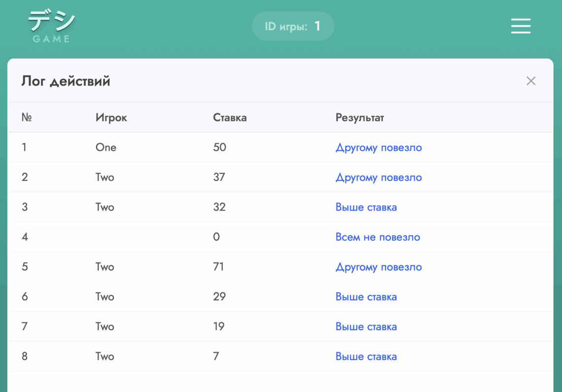The width and height of the screenshot is (562, 392).
Task: Open row 3 result Выше ставка
Action: [x=366, y=207]
